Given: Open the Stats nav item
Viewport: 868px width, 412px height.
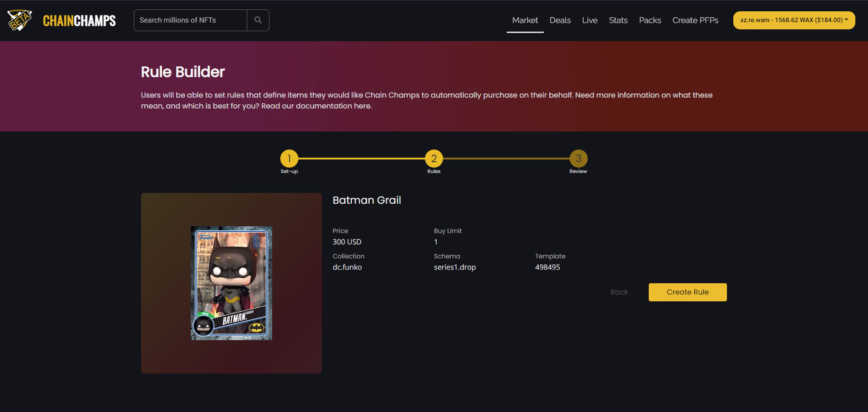Looking at the screenshot, I should (618, 20).
